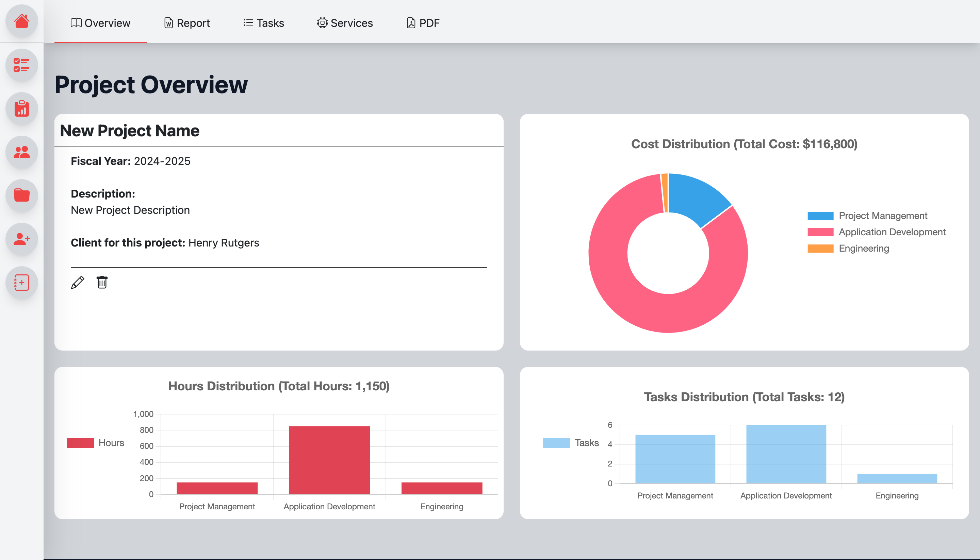Switch to the Tasks tab
Viewport: 980px width, 560px height.
(x=264, y=23)
